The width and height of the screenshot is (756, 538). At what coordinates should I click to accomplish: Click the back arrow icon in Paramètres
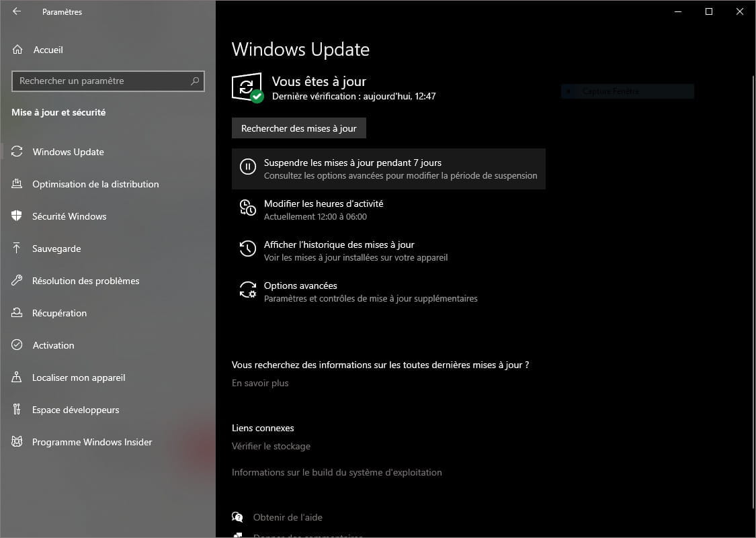click(17, 11)
